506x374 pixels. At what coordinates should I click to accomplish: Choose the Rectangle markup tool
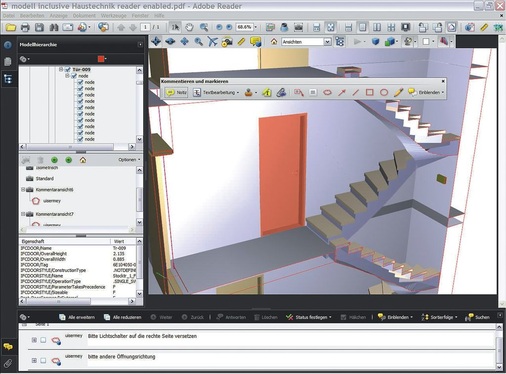370,92
